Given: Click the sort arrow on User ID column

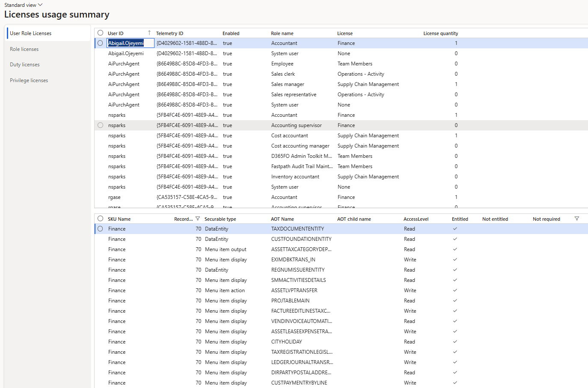Looking at the screenshot, I should coord(149,33).
